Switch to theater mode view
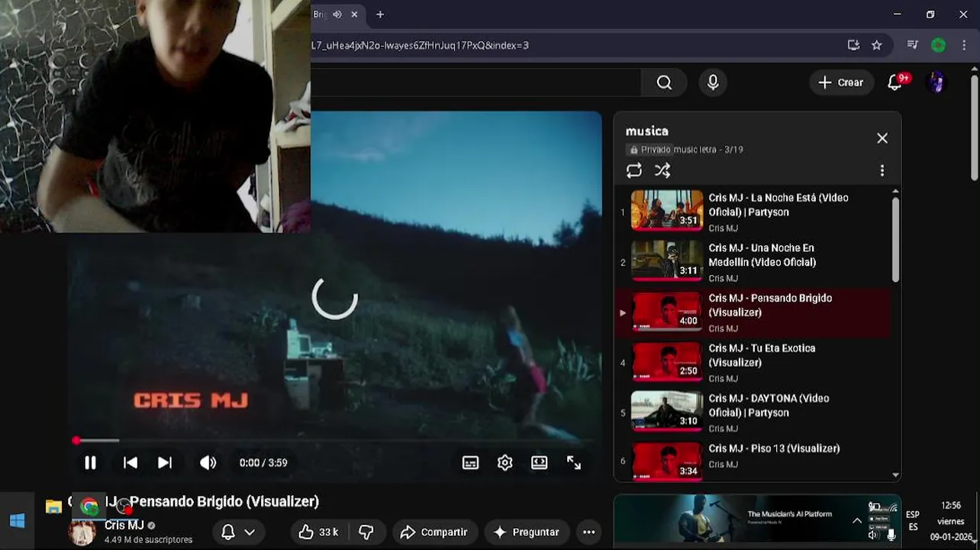 coord(539,463)
